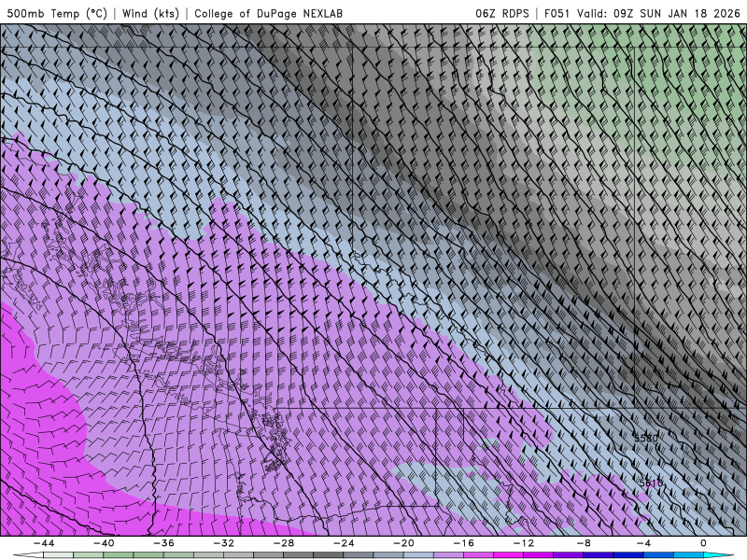Click the -32 color bar label
The image size is (747, 560).
[x=223, y=543]
